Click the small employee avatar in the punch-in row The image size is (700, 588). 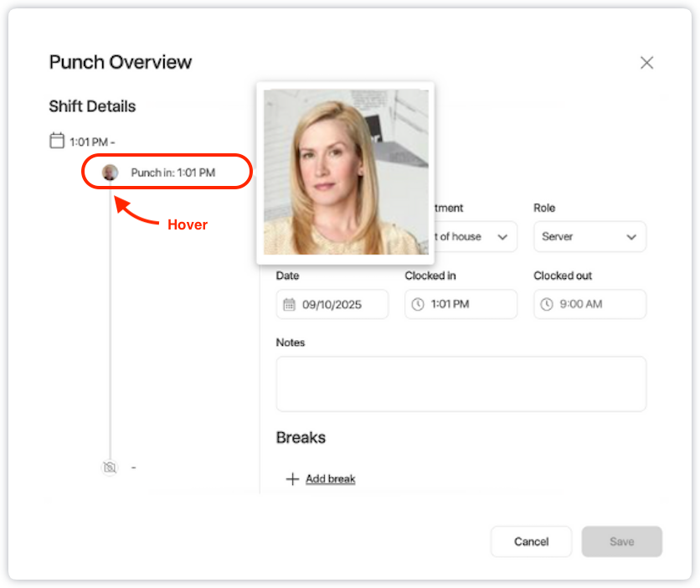[110, 173]
